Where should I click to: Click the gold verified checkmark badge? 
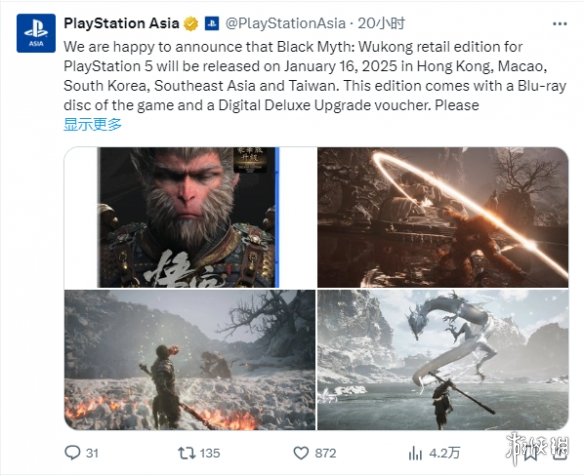point(191,24)
